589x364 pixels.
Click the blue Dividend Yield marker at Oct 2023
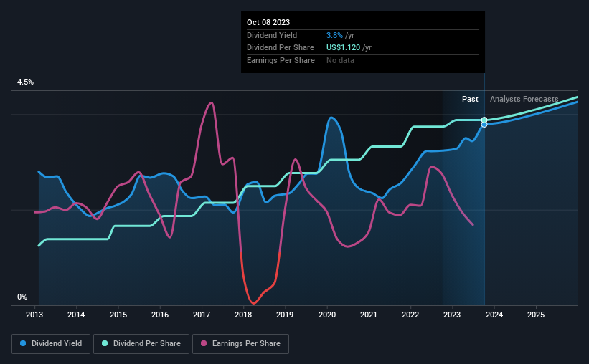(484, 125)
